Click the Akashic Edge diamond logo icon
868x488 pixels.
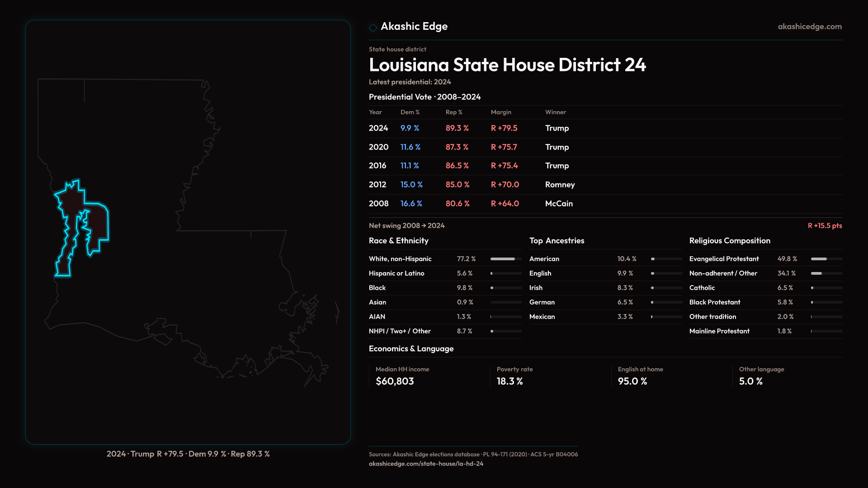click(373, 28)
